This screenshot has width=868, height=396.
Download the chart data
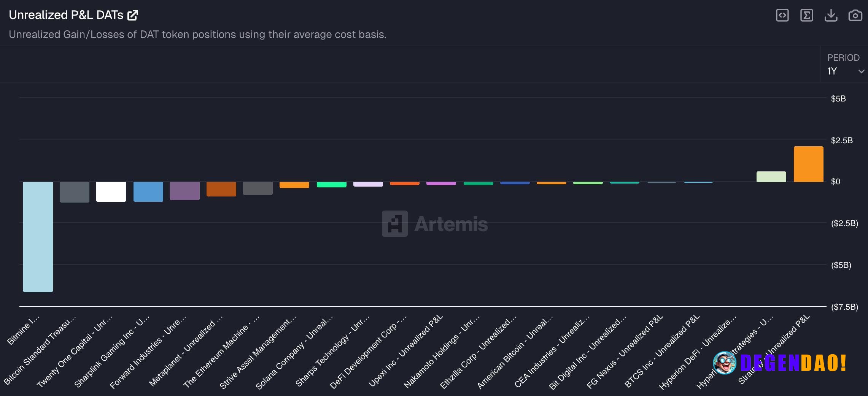831,16
